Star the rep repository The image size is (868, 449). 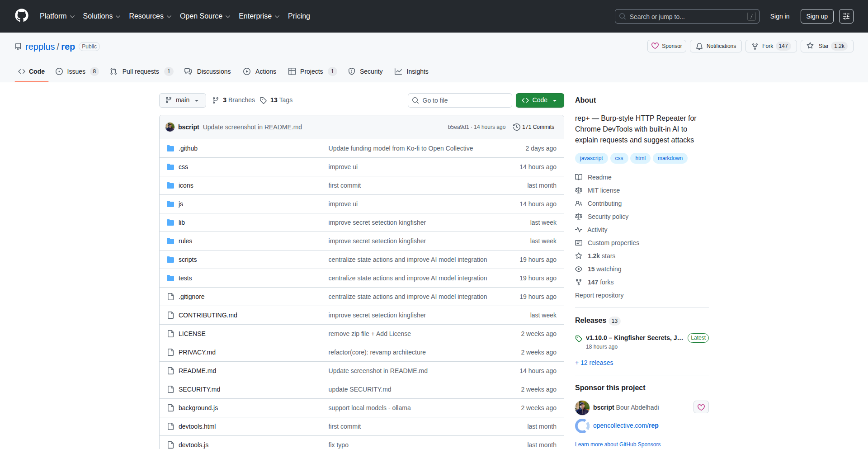826,46
